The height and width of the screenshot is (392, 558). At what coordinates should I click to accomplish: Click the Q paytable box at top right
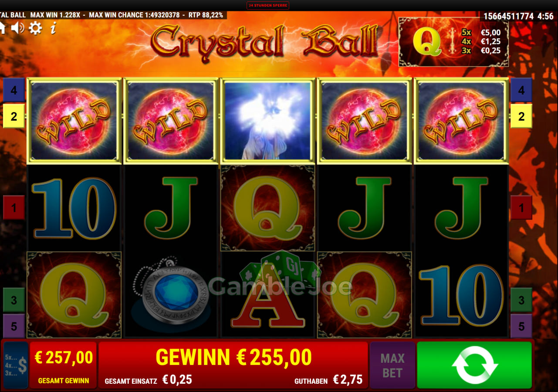(x=453, y=42)
